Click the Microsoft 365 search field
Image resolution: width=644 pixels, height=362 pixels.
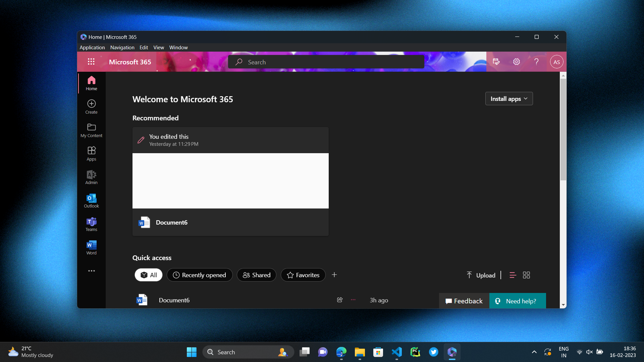(x=326, y=62)
